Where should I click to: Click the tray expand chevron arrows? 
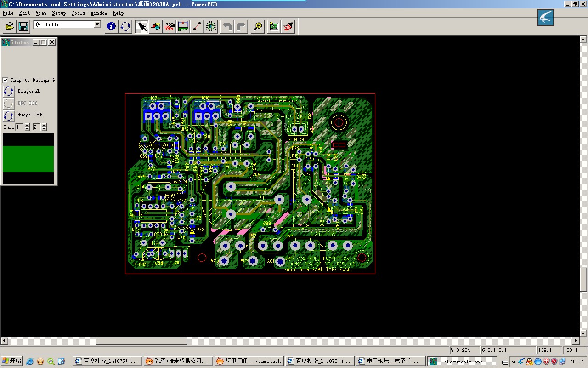coord(514,362)
